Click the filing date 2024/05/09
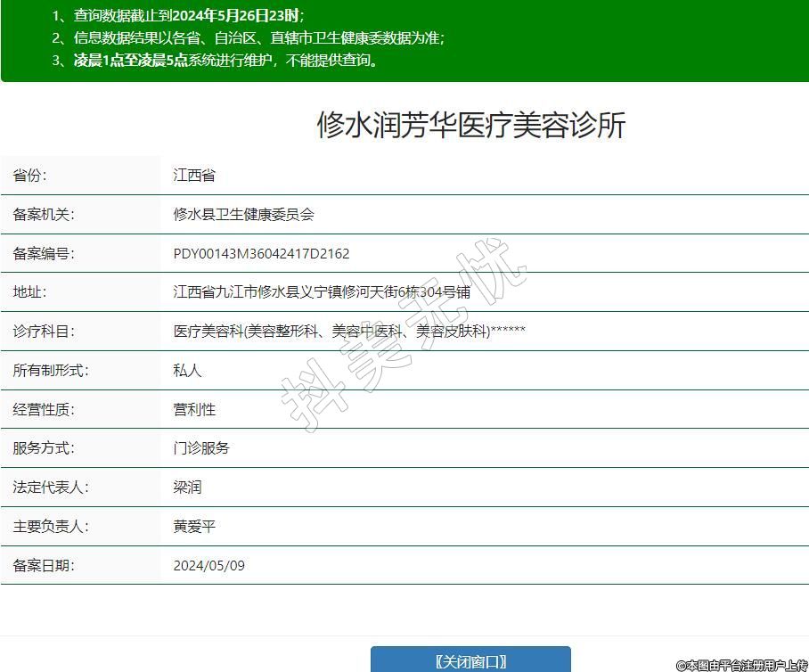This screenshot has width=809, height=672. (x=208, y=566)
